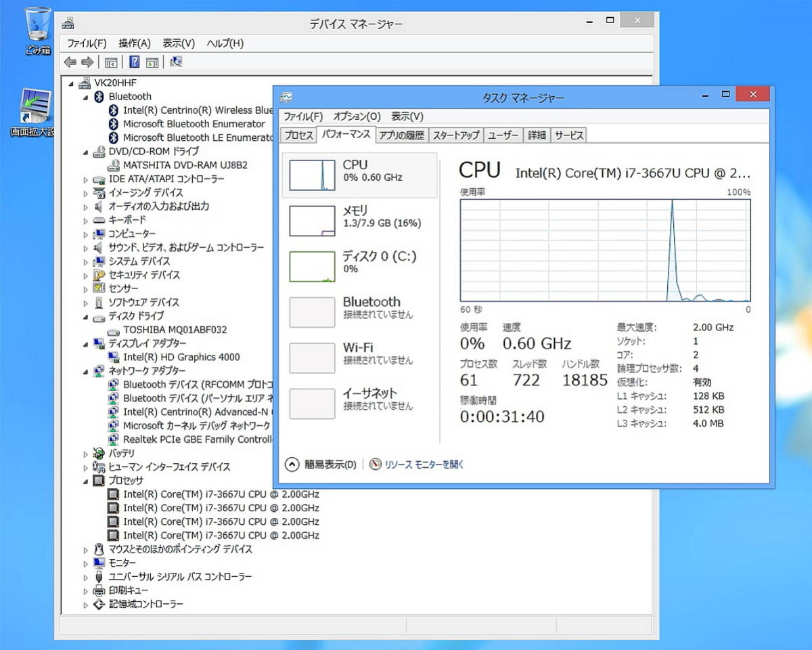Click the scan for hardware changes icon
The width and height of the screenshot is (812, 650).
pos(176,62)
